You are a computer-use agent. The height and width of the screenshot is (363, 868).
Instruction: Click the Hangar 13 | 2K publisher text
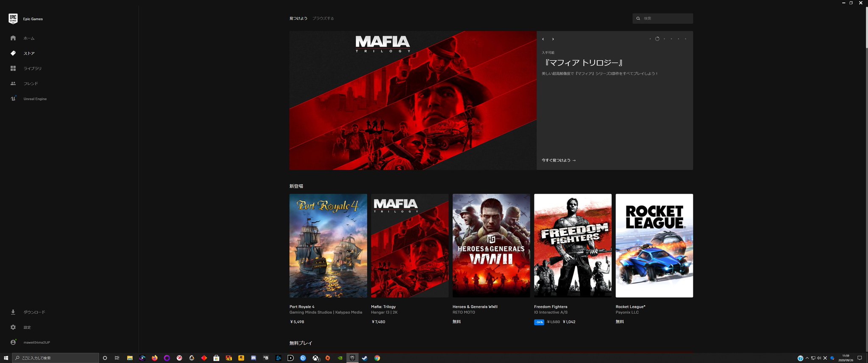coord(384,313)
